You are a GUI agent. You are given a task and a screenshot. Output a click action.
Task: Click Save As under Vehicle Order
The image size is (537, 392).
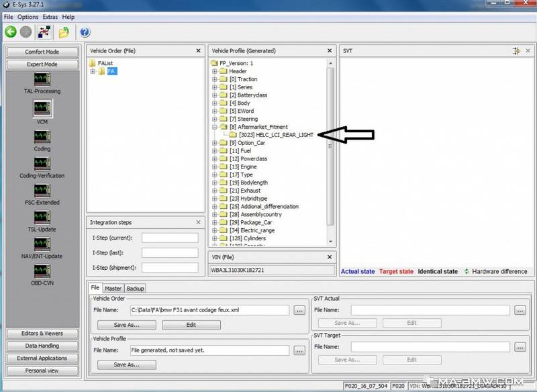click(x=127, y=325)
